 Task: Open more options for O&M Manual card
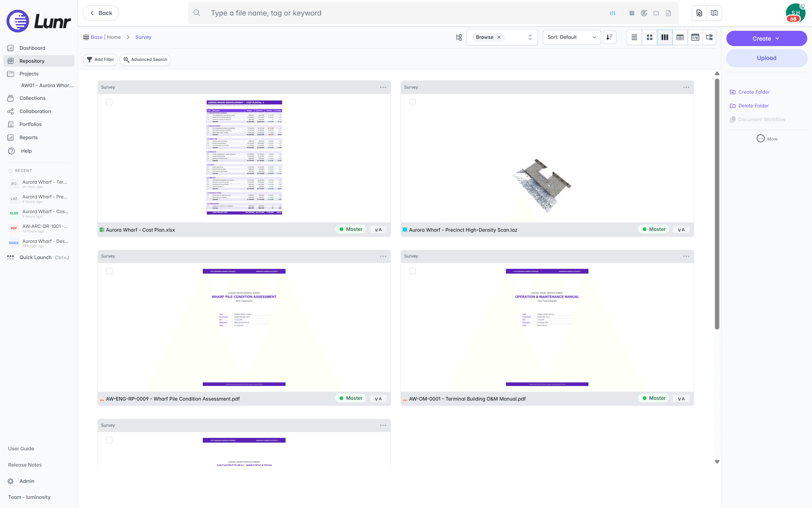(686, 256)
